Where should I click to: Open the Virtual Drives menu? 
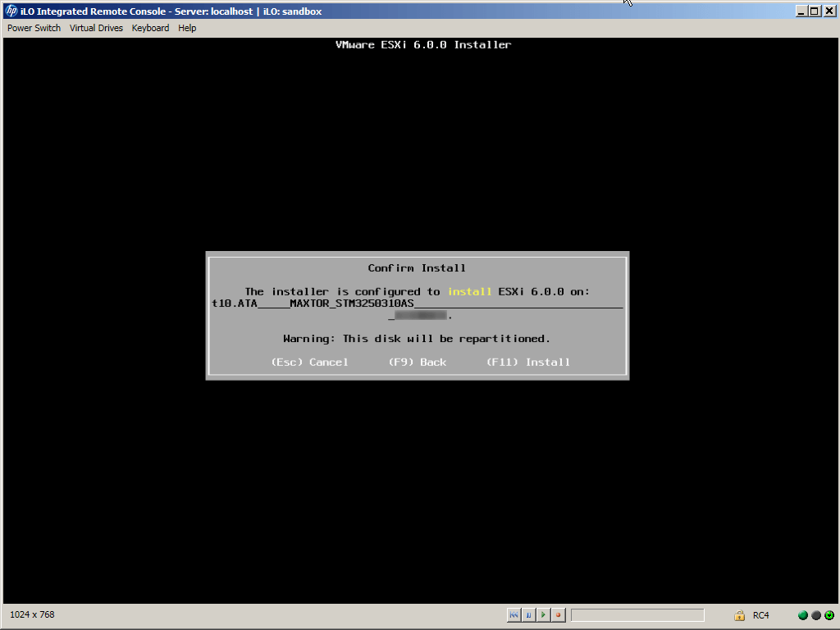pyautogui.click(x=96, y=28)
